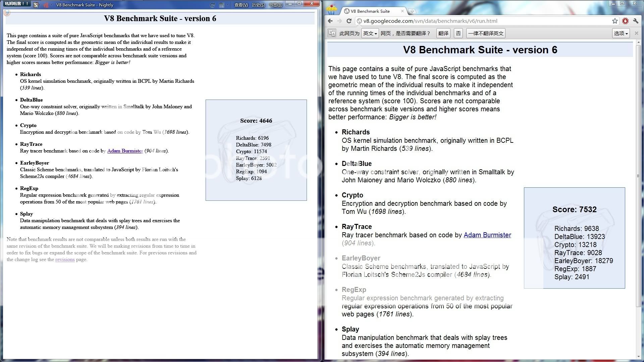Click DeltaBlue: 7498 result in Nightly
Viewport: 644px width, 362px height.
[254, 145]
